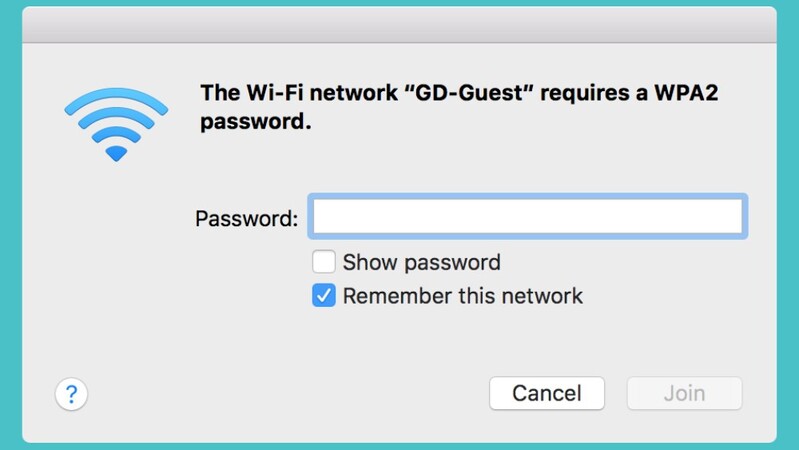Click the "Show password" label text
Viewport: 799px width, 450px height.
(421, 262)
